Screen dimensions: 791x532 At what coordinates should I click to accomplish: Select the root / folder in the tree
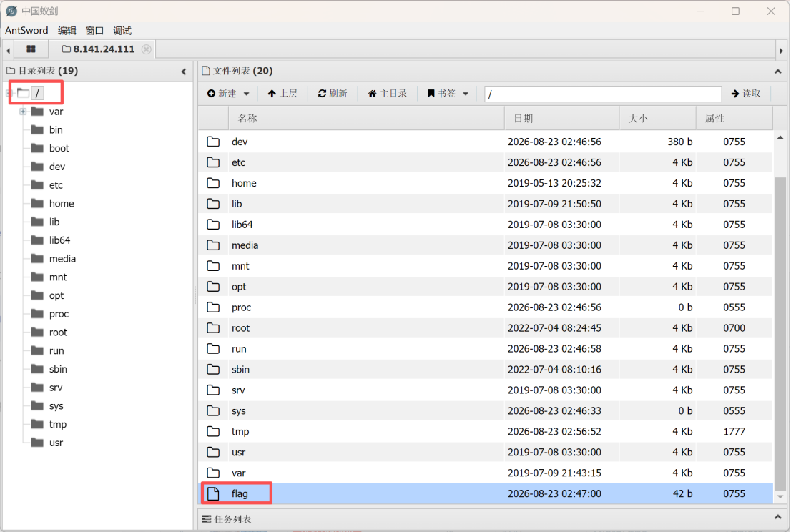click(x=37, y=93)
